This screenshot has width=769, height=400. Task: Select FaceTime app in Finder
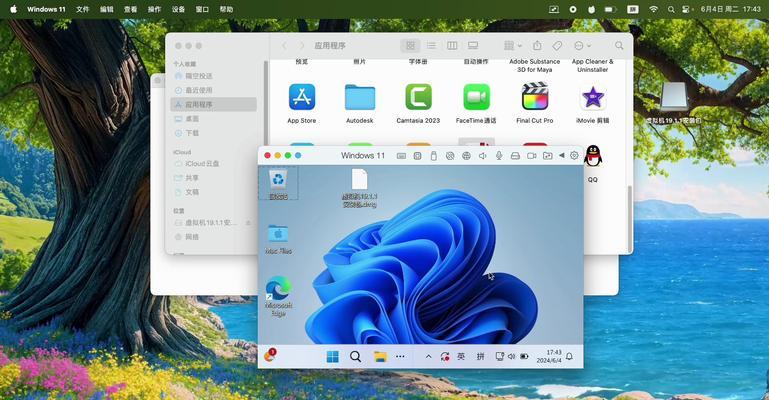[x=476, y=103]
